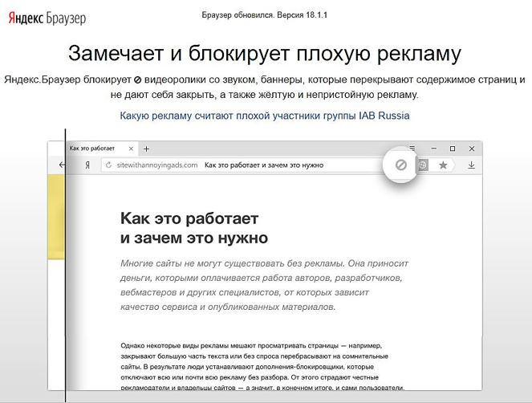Close the 'Как это работает' tab

[x=131, y=149]
